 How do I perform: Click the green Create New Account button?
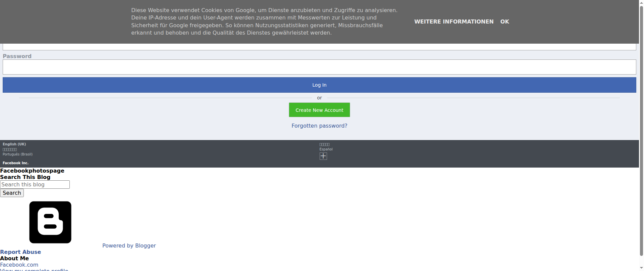coord(319,110)
